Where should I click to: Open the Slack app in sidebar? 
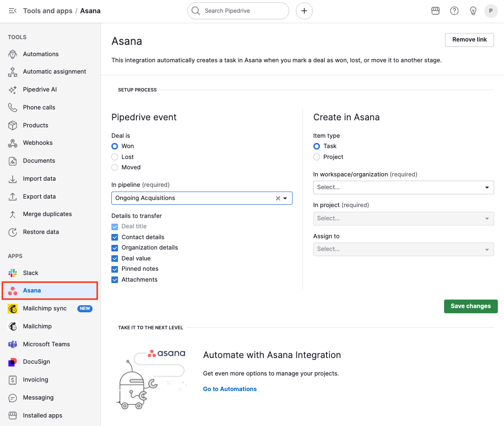pos(31,273)
